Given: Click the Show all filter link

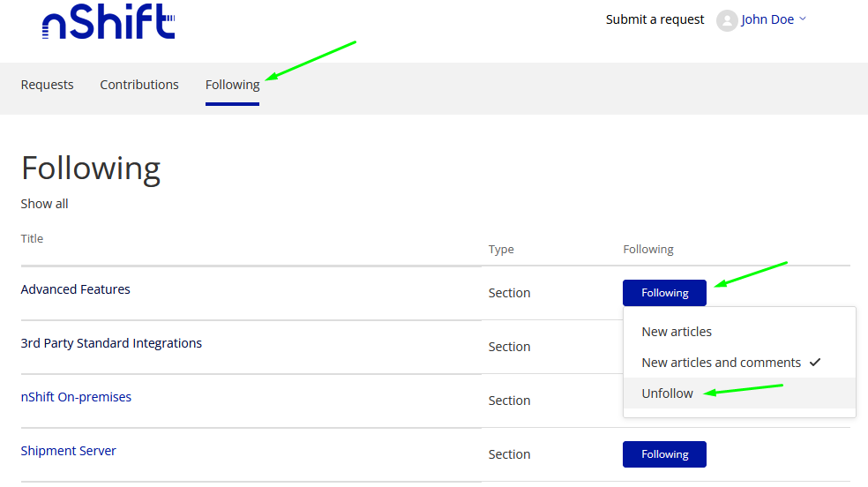Looking at the screenshot, I should click(45, 204).
